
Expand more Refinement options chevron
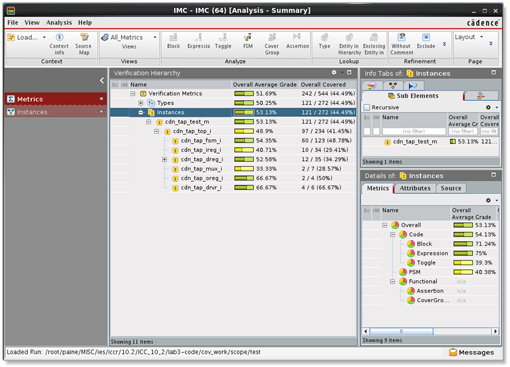[444, 44]
